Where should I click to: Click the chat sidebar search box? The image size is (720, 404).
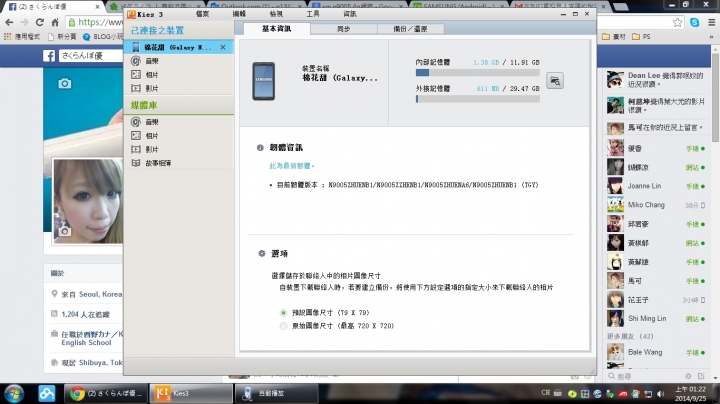645,376
